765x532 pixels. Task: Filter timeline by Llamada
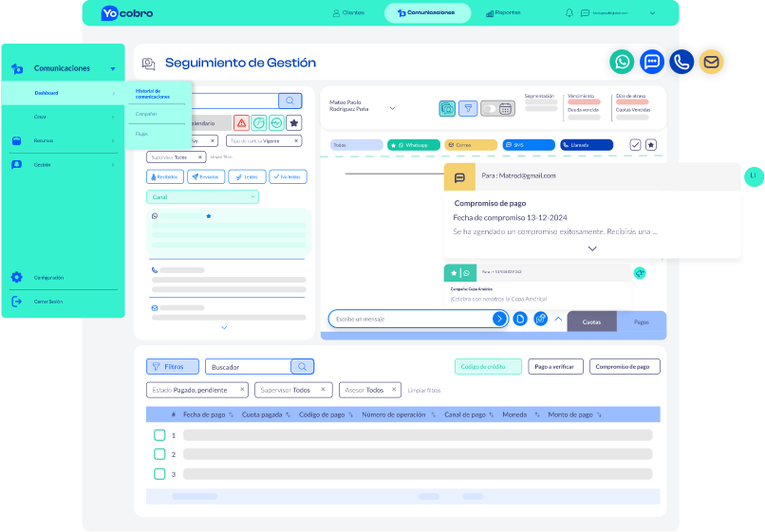click(587, 145)
